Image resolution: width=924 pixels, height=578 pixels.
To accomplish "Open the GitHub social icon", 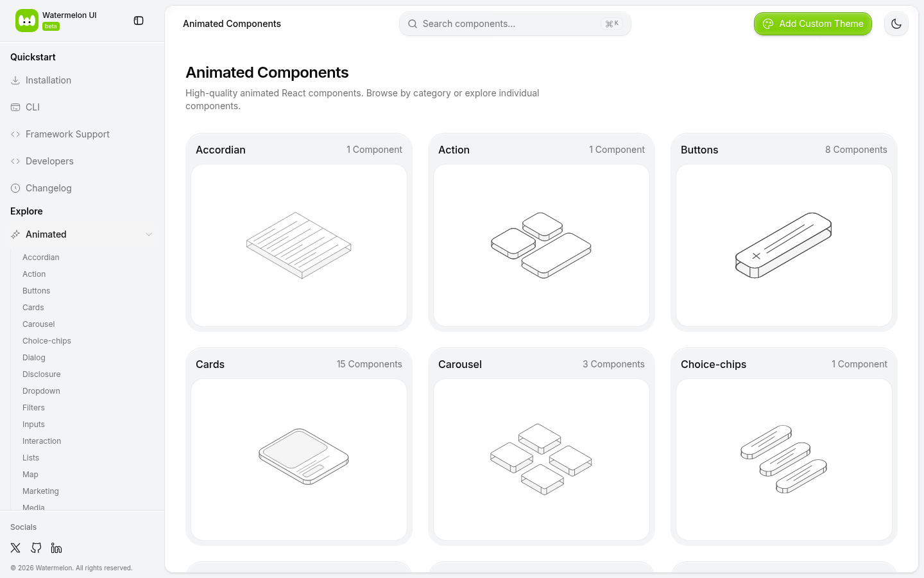I will (x=36, y=548).
